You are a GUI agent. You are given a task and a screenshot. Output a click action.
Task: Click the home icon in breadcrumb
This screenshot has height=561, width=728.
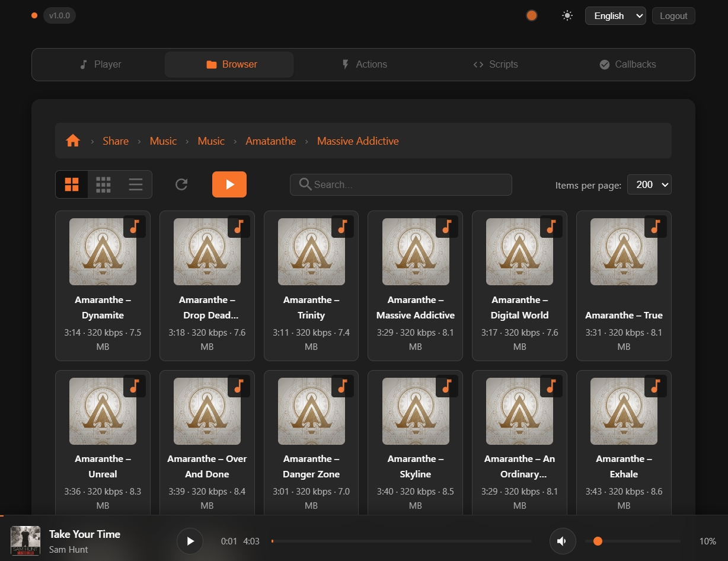click(x=73, y=141)
